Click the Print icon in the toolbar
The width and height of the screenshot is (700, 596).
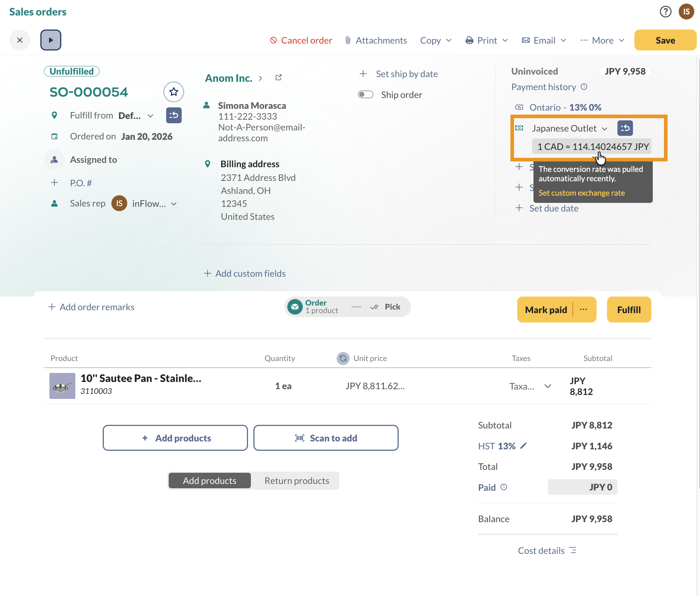pyautogui.click(x=469, y=40)
